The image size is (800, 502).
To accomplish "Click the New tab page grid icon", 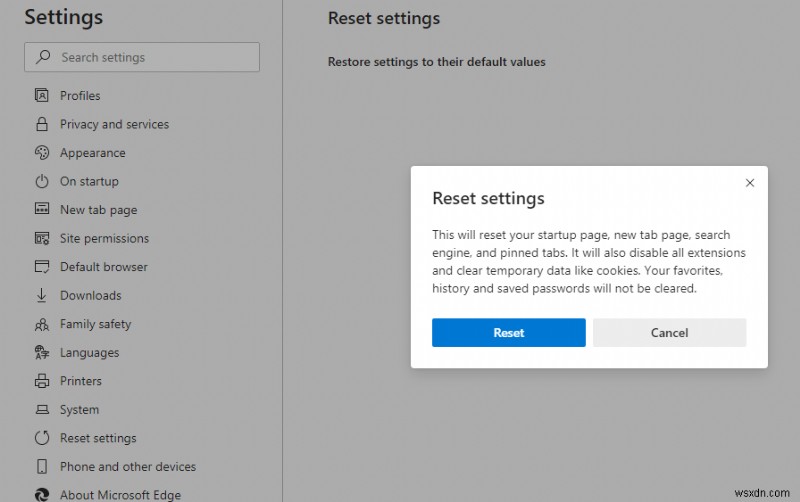I will 42,209.
